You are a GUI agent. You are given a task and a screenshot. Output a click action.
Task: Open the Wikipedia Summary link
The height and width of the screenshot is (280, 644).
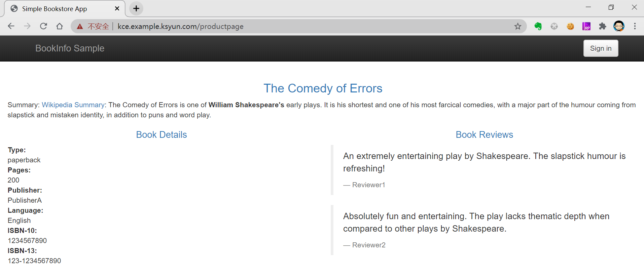pyautogui.click(x=73, y=105)
